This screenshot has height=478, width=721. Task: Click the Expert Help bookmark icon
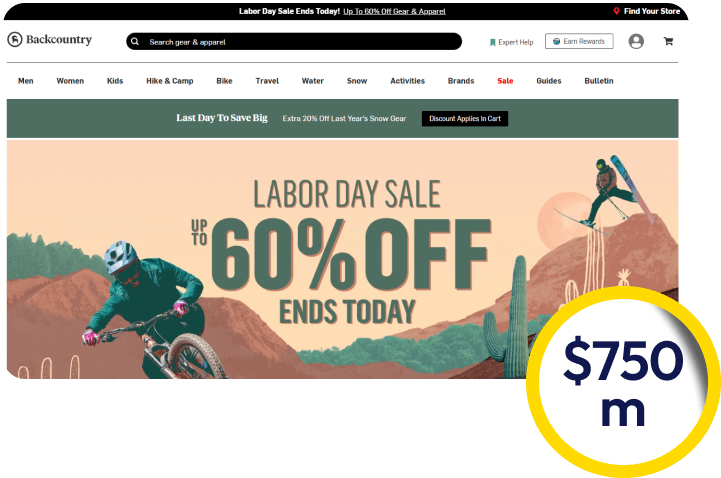pyautogui.click(x=492, y=42)
